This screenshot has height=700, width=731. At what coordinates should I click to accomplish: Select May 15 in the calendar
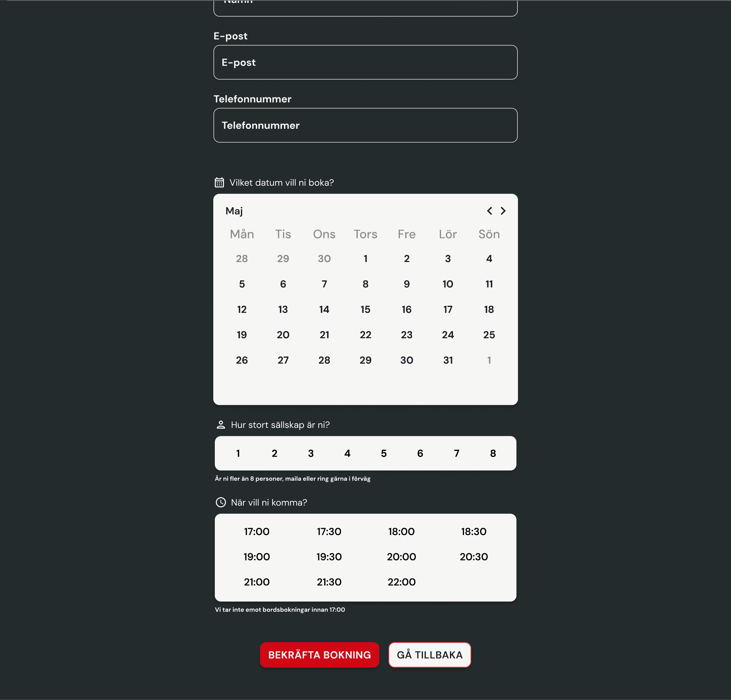(x=365, y=310)
